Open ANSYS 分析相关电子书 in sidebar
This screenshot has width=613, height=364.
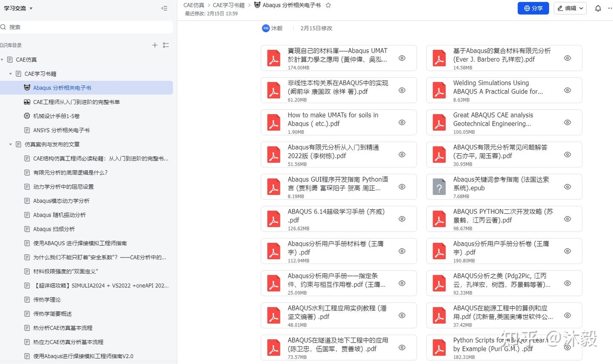point(61,130)
